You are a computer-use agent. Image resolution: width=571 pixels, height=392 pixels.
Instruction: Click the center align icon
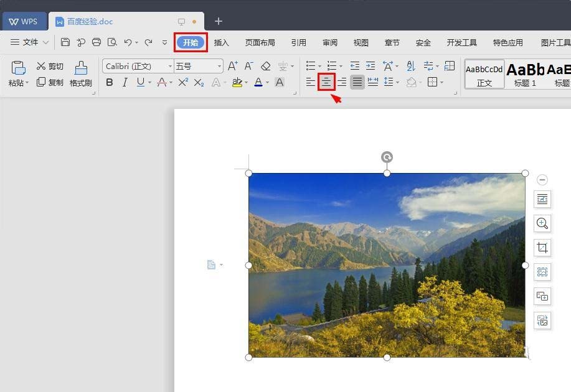click(x=326, y=82)
